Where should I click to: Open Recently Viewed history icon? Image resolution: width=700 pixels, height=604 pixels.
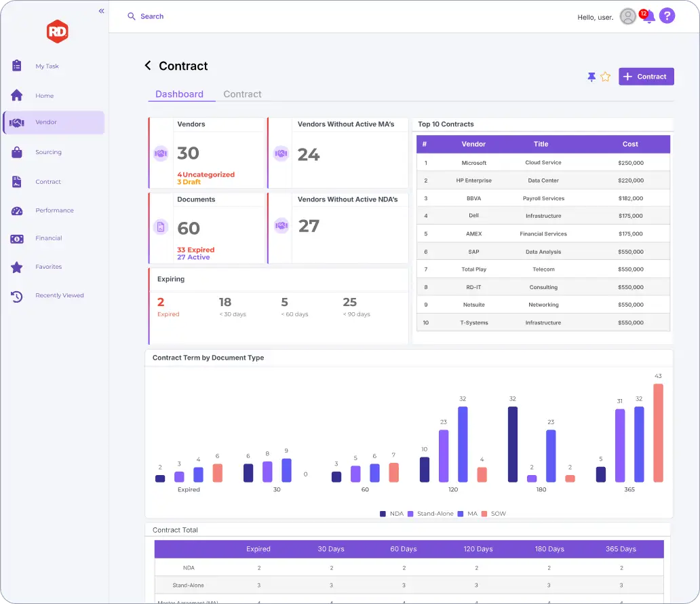16,296
